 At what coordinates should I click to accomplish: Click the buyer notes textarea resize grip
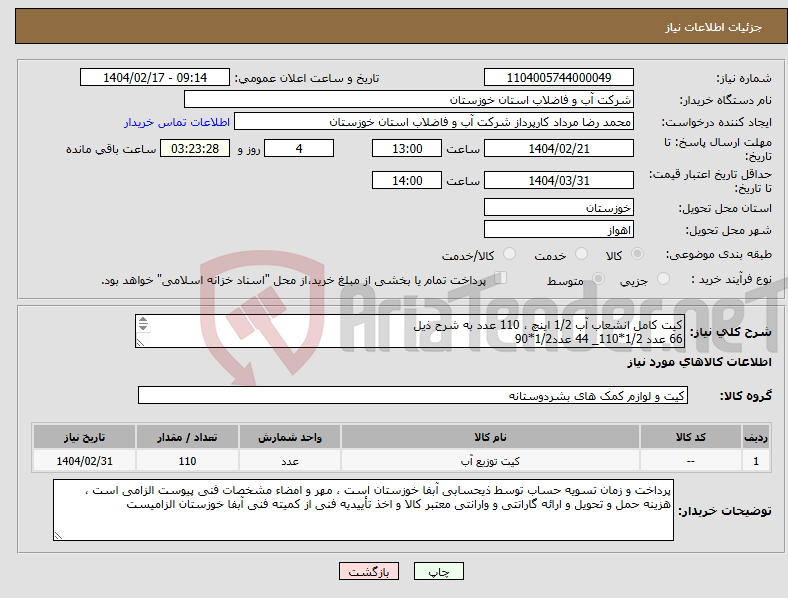(x=58, y=536)
